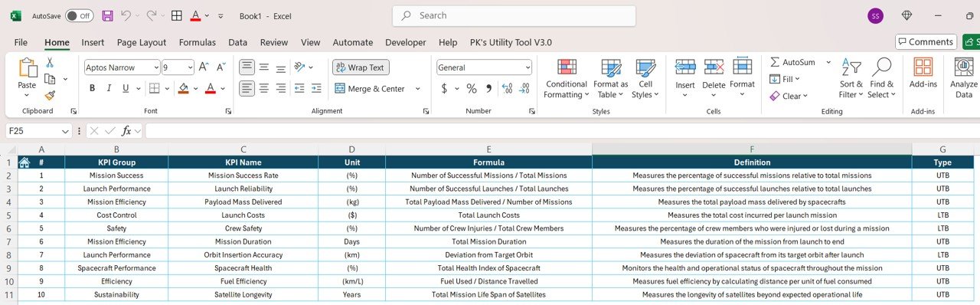The image size is (980, 305).
Task: Click the Format Painter brush icon
Action: tap(50, 96)
